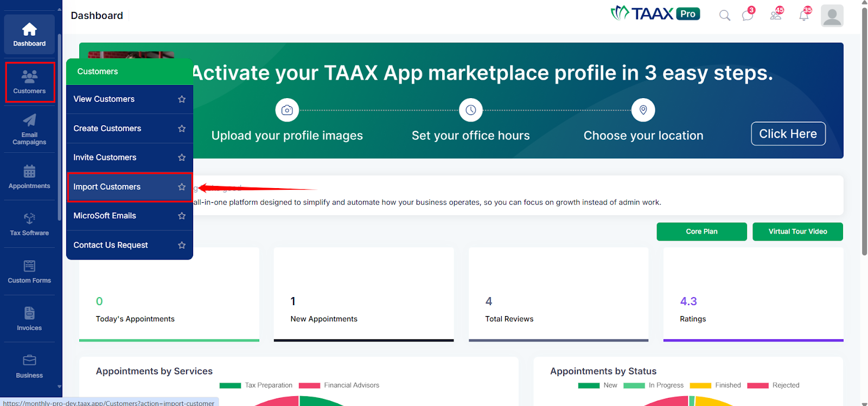Select Invite Customers menu entry
This screenshot has height=406, width=868.
(130, 158)
